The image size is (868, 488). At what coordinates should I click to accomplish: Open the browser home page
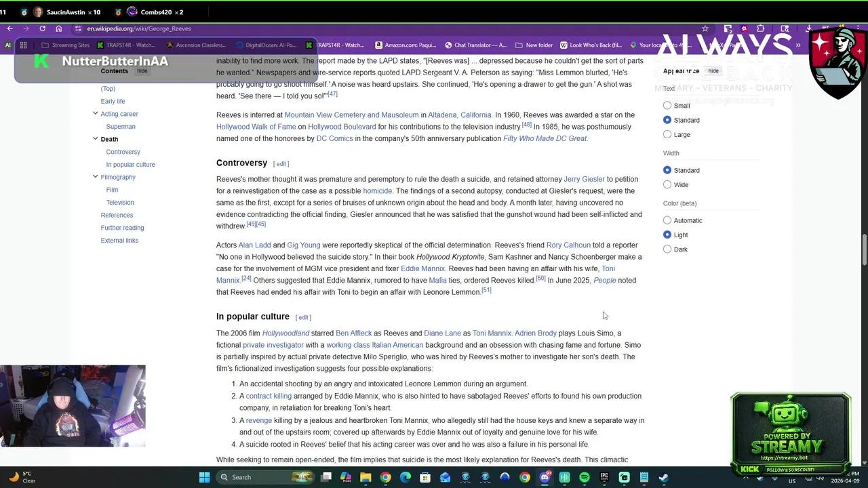(59, 28)
